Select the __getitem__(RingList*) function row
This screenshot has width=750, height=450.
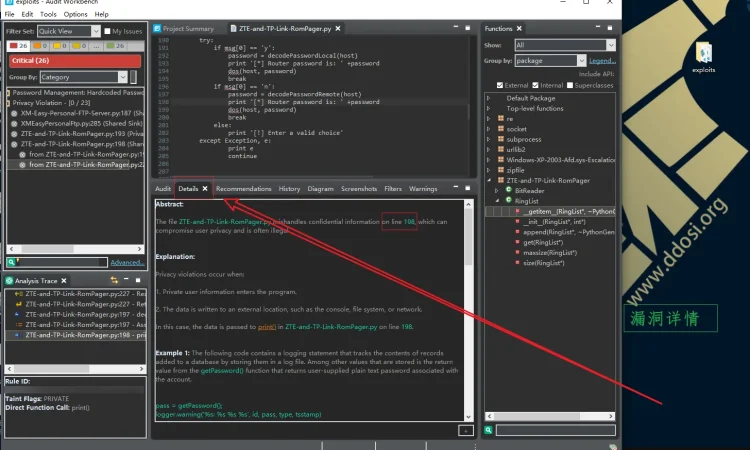[x=551, y=211]
